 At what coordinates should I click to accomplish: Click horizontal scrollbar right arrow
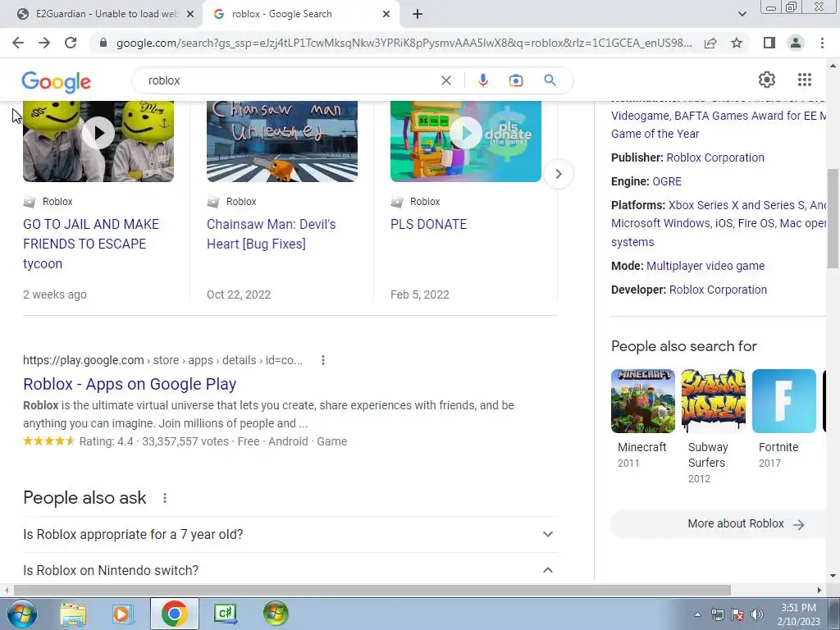point(819,590)
